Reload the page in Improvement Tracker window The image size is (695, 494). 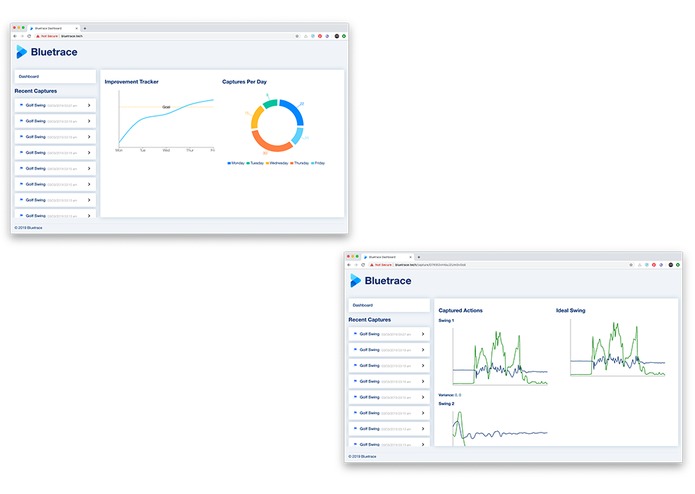(x=29, y=36)
